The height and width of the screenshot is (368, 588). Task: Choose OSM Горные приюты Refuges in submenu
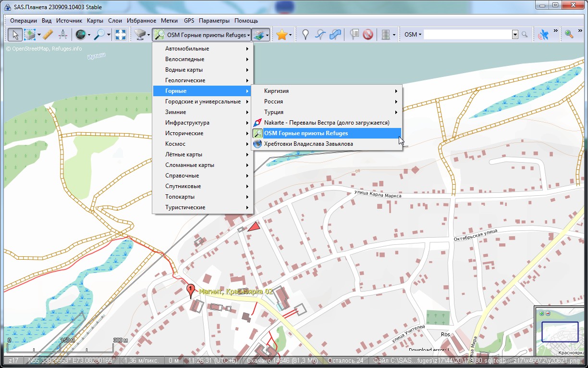(x=327, y=133)
